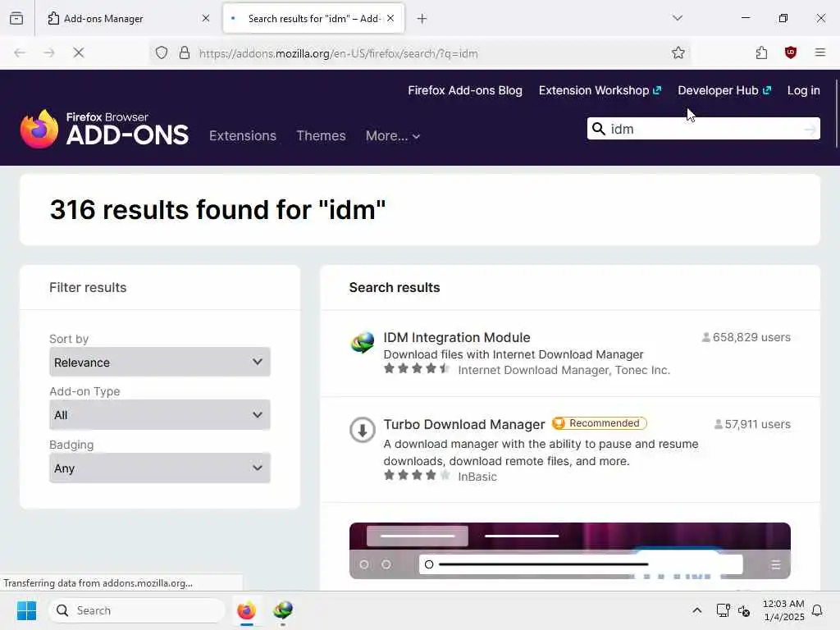Click the IDM Integration Module icon
This screenshot has width=840, height=630.
(363, 342)
